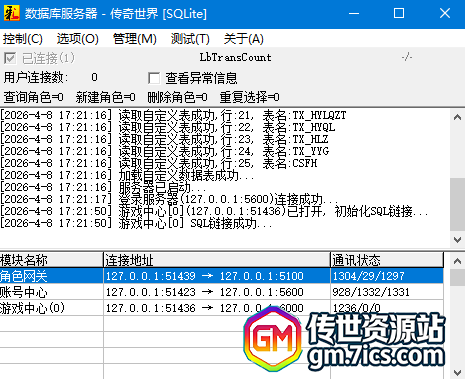Click the module list scroll down arrow
Screen dimensions: 465x379
tap(457, 372)
